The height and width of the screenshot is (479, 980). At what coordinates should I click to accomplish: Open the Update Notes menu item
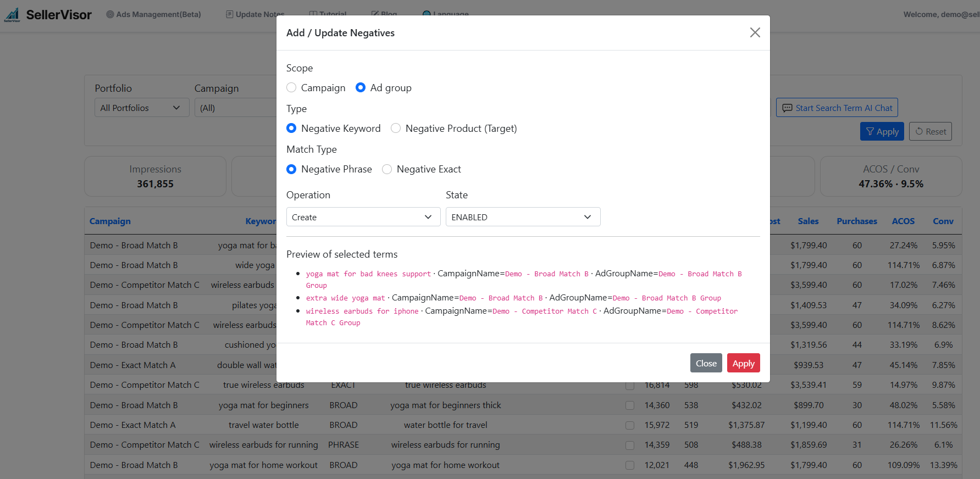255,14
